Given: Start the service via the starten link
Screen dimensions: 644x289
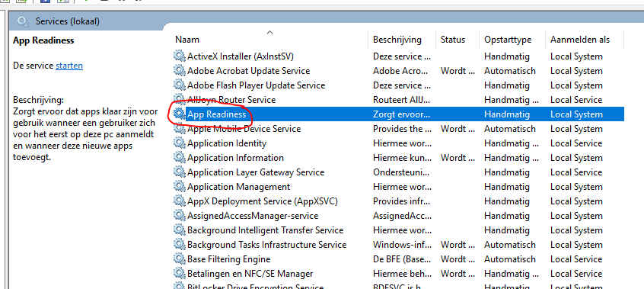Looking at the screenshot, I should click(x=69, y=66).
